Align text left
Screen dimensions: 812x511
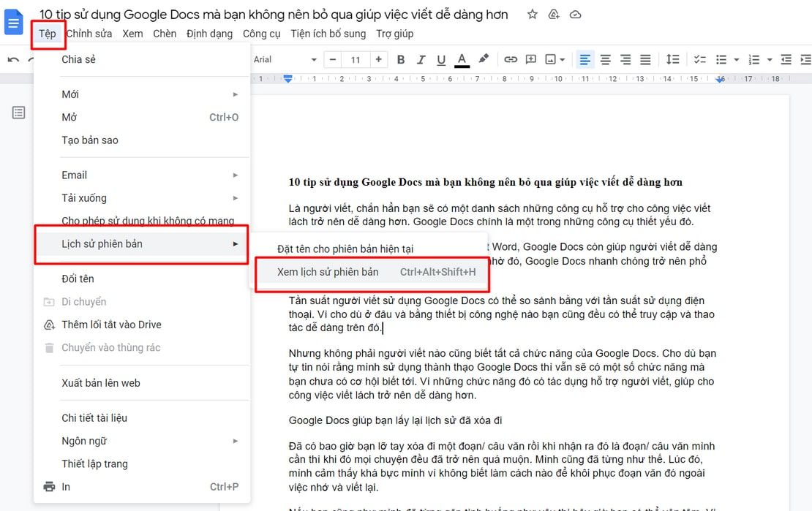(584, 59)
